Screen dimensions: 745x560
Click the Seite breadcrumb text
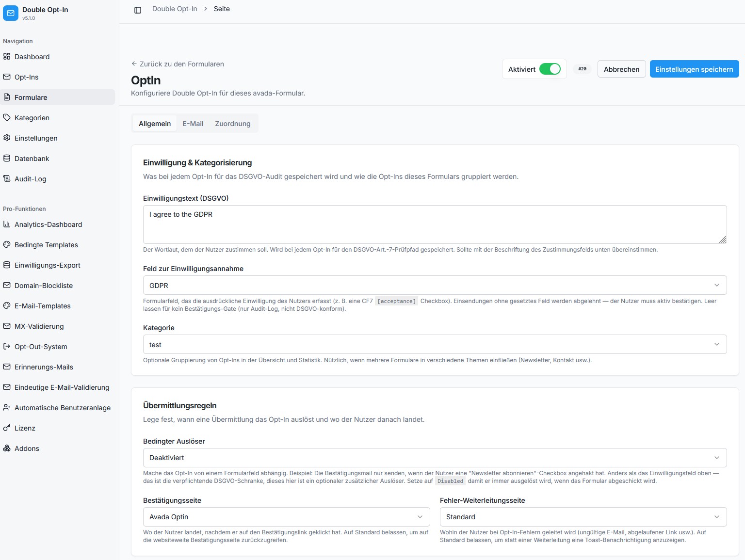222,9
